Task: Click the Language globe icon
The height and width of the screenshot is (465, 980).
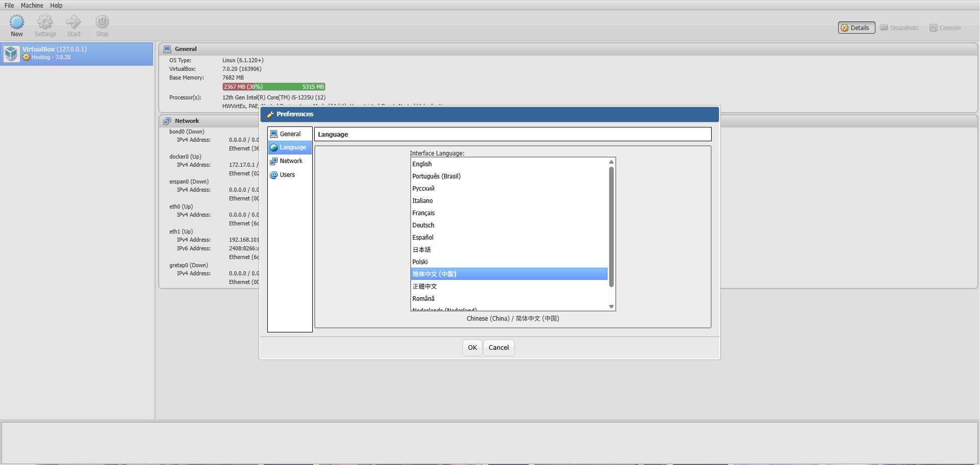Action: point(274,148)
